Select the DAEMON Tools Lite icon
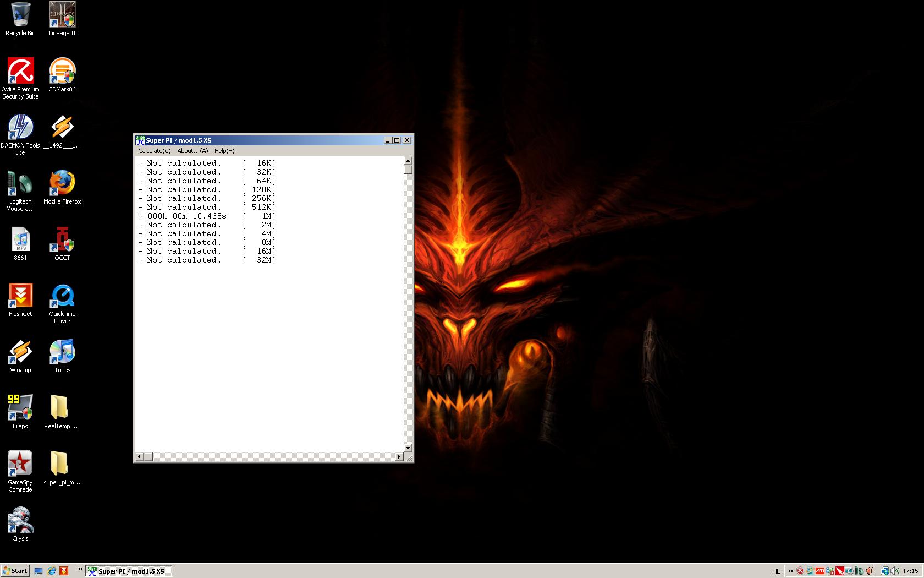 pyautogui.click(x=20, y=135)
